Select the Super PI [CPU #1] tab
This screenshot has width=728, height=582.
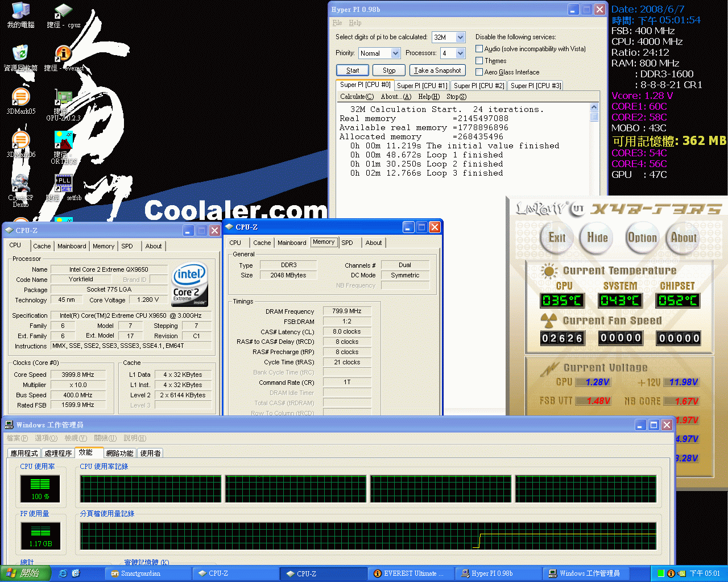point(422,86)
